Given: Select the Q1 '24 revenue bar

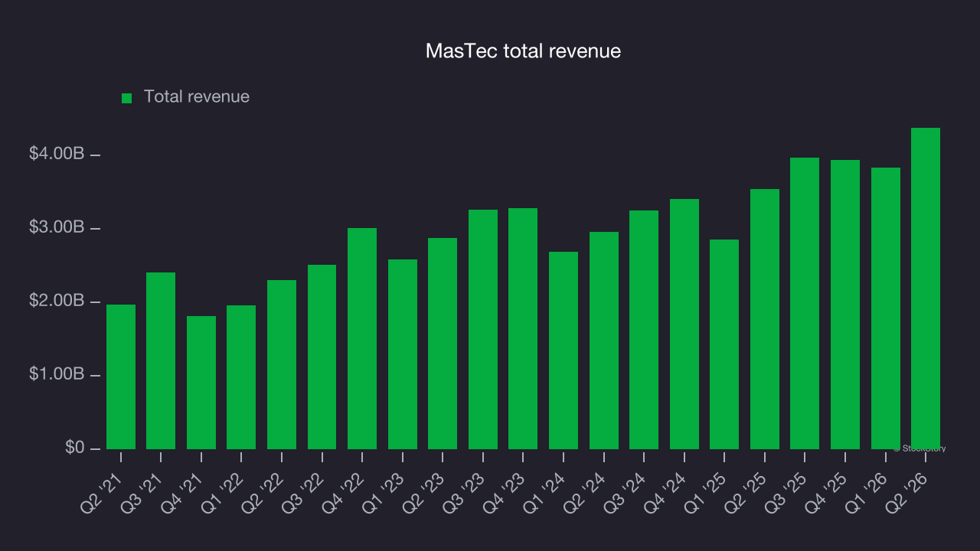Looking at the screenshot, I should coord(563,350).
